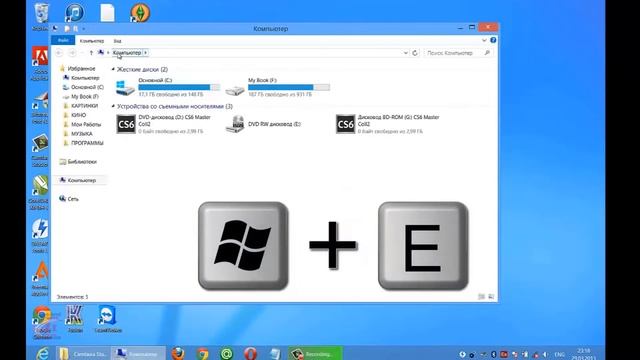Click ENG language indicator in tray
Viewport: 640px width, 360px height.
coord(560,354)
